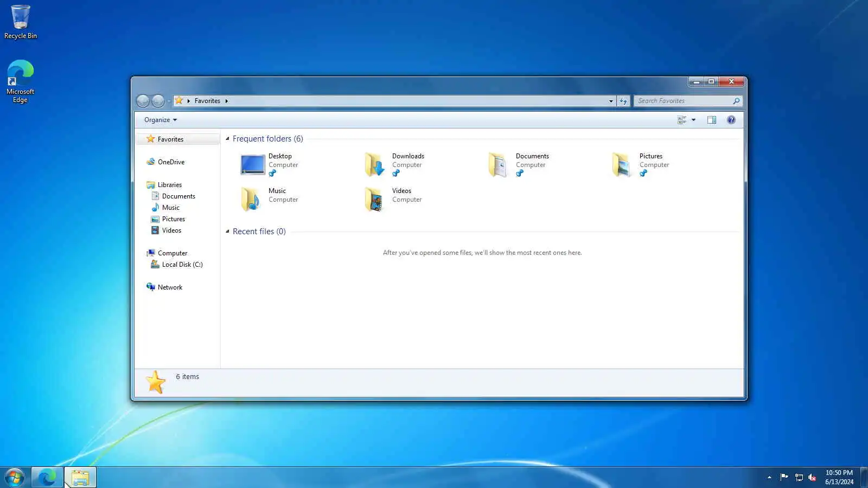
Task: Click the '6 items' status text
Action: click(x=187, y=377)
